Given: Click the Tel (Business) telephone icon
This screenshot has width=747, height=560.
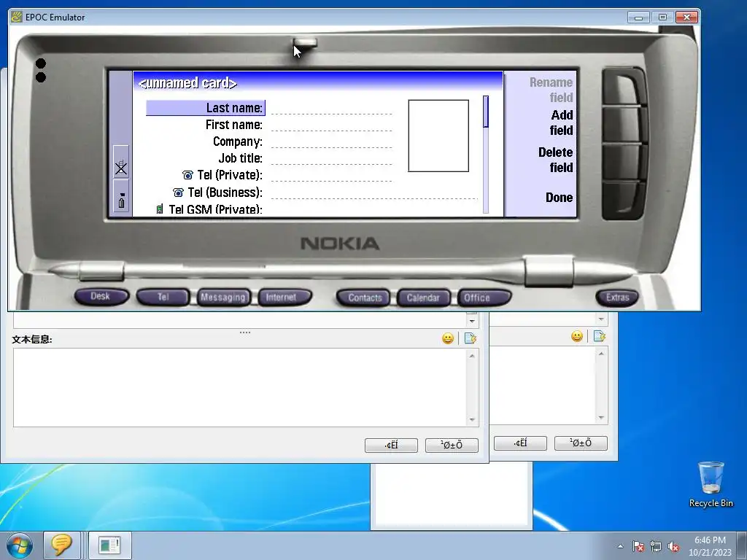Looking at the screenshot, I should (x=178, y=192).
